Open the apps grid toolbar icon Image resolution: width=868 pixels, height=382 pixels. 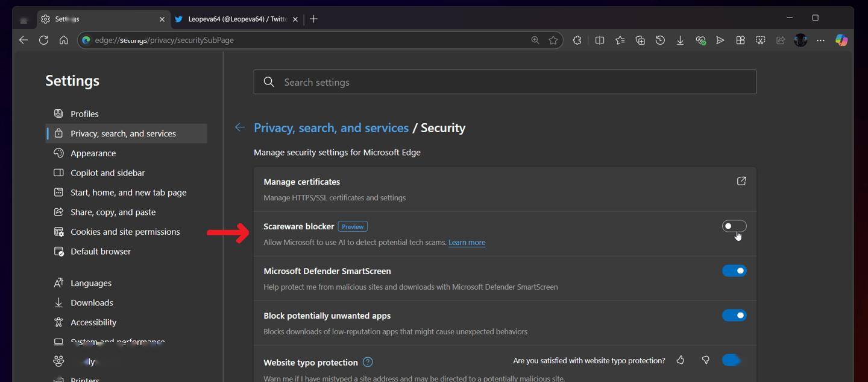coord(740,40)
